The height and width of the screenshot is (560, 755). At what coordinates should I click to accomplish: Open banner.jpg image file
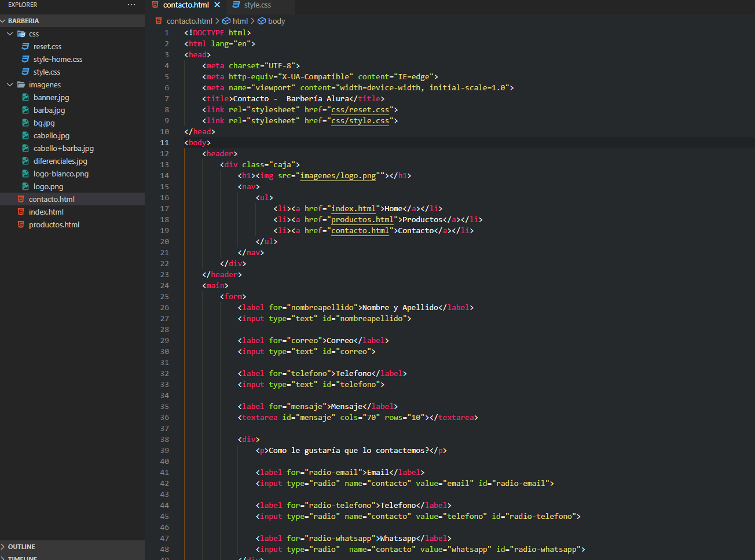[52, 97]
